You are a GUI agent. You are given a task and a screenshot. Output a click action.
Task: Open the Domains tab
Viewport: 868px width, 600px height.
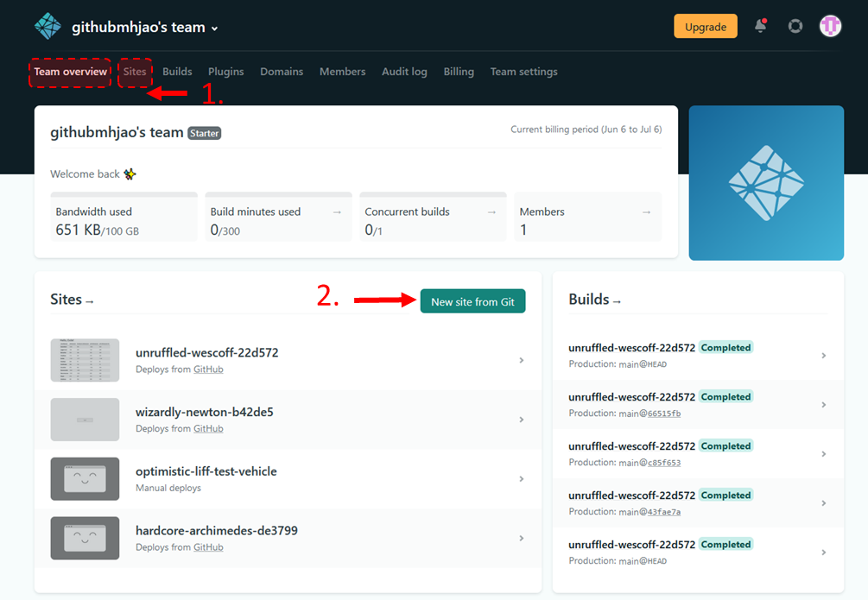click(x=282, y=72)
